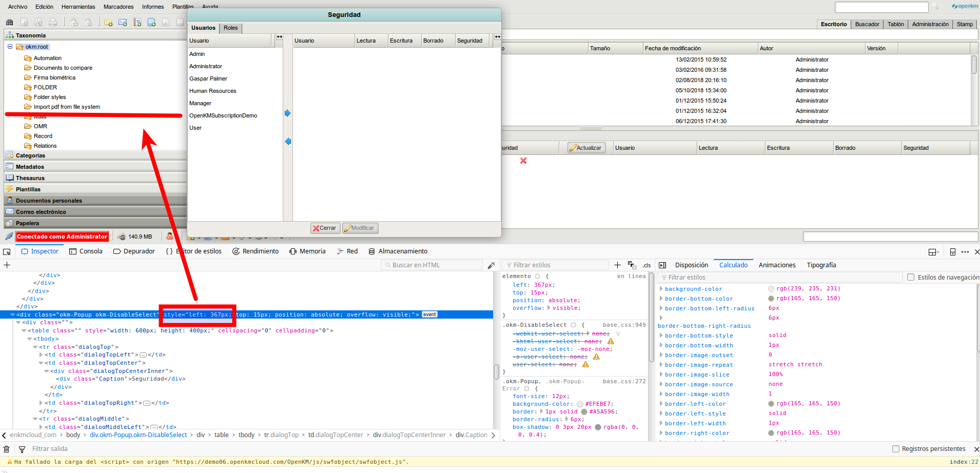Enable the Estilos de navegación checkbox
Screen dimensions: 980x473
pos(911,277)
